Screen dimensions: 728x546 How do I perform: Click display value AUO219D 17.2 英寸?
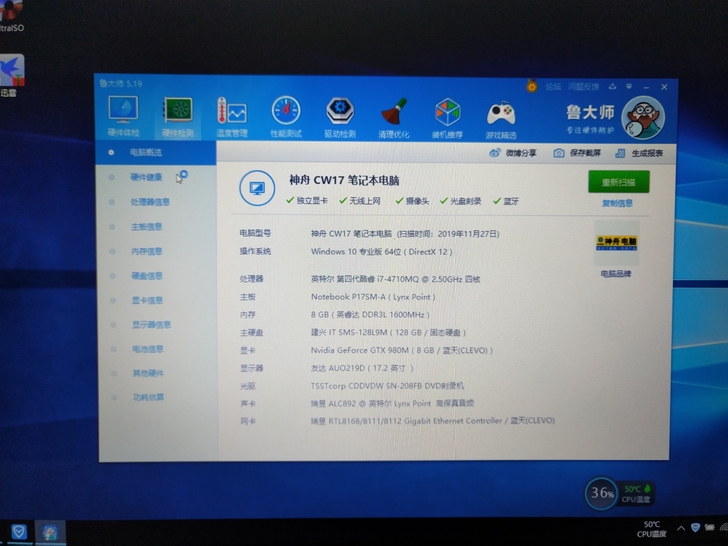(x=362, y=368)
